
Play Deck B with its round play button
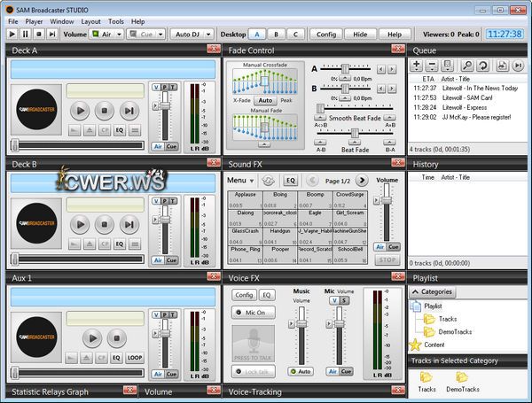tap(80, 224)
